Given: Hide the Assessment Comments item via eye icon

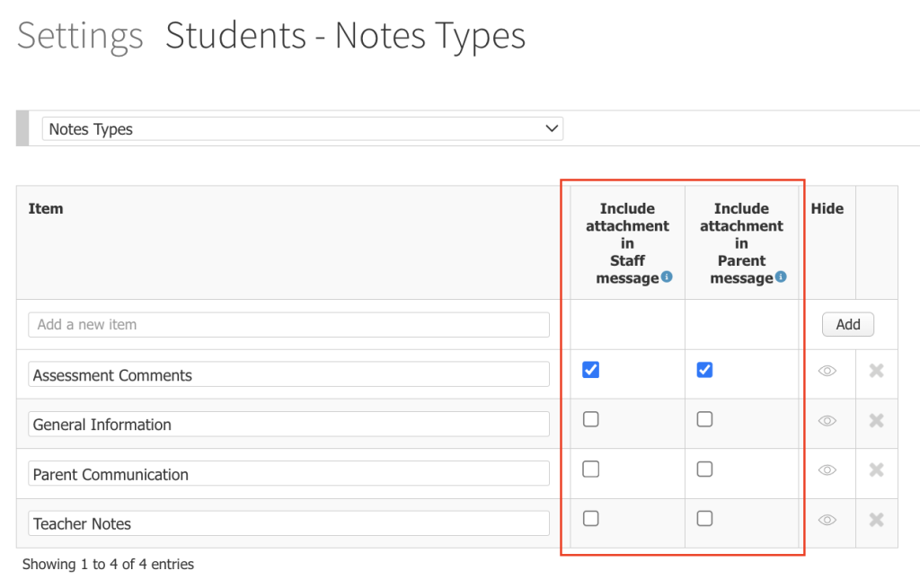Looking at the screenshot, I should pos(827,371).
